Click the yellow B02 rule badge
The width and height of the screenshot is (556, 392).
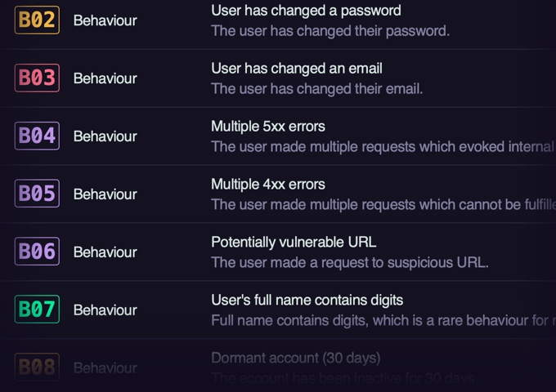pyautogui.click(x=37, y=20)
